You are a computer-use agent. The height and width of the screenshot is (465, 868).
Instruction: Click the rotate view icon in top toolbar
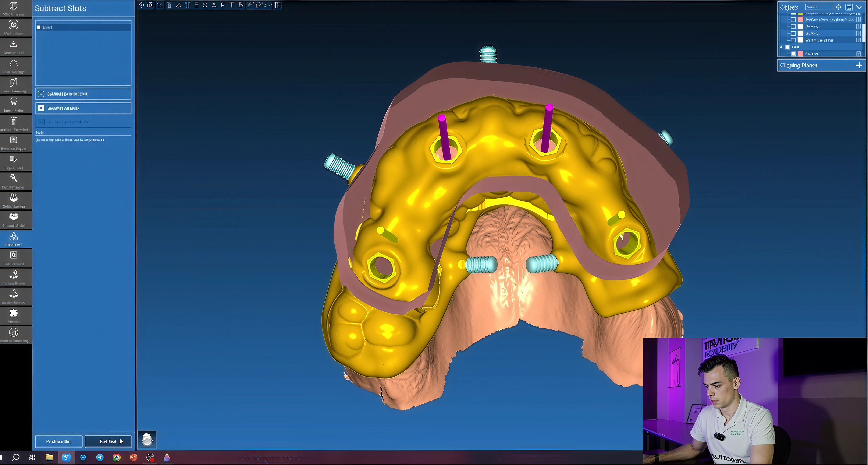[x=141, y=5]
